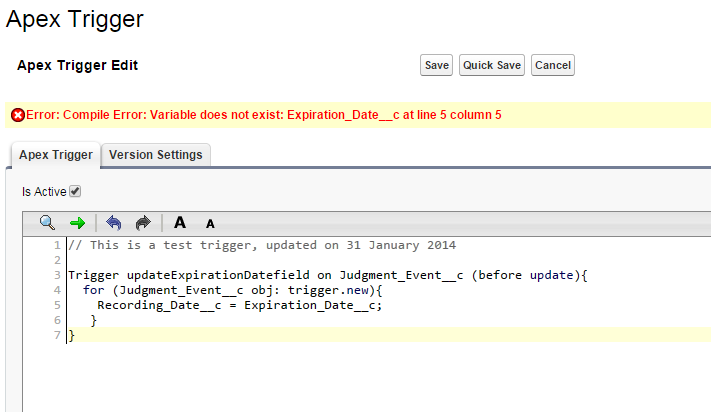Select the Apex Trigger tab

pos(56,155)
